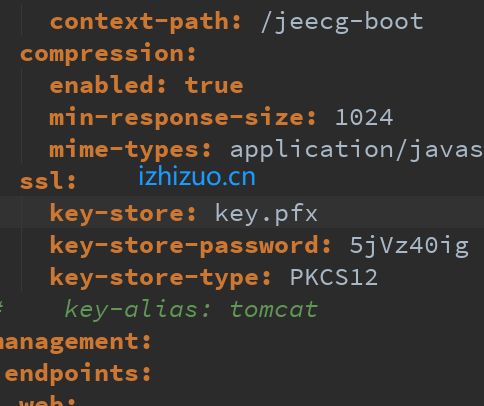Select the 5jVz40ig password value
The height and width of the screenshot is (406, 484).
[409, 246]
